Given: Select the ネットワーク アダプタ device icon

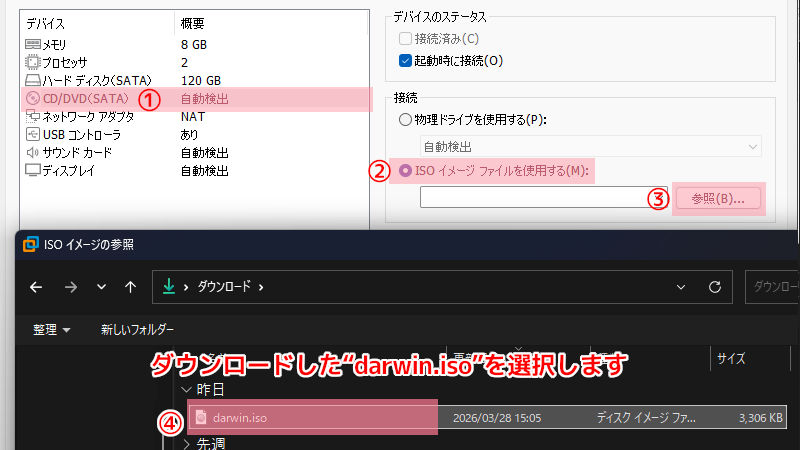Looking at the screenshot, I should tap(33, 116).
